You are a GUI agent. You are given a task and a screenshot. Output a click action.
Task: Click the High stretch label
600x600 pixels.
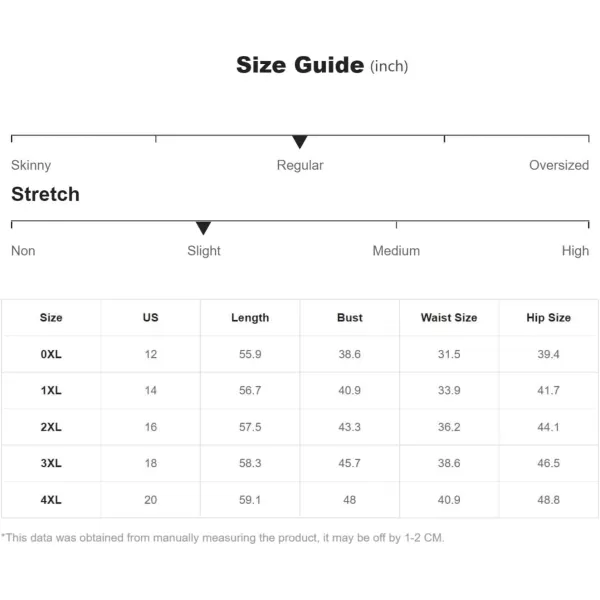(x=575, y=251)
